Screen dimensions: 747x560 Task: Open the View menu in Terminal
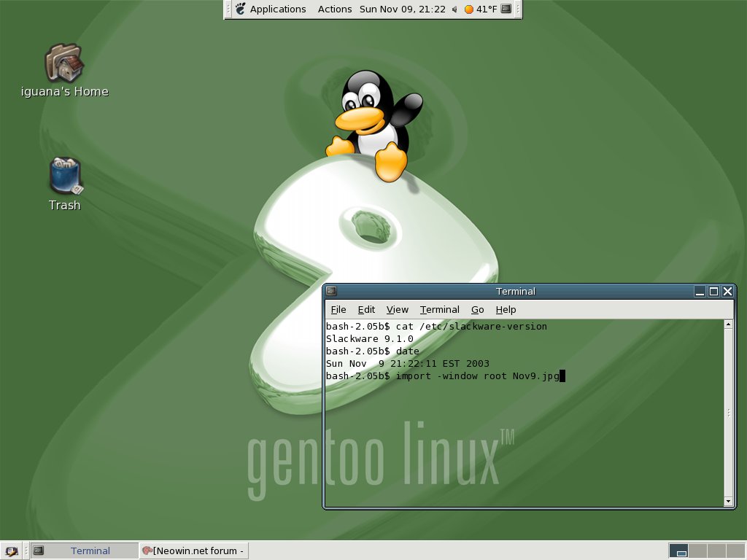[x=398, y=309]
